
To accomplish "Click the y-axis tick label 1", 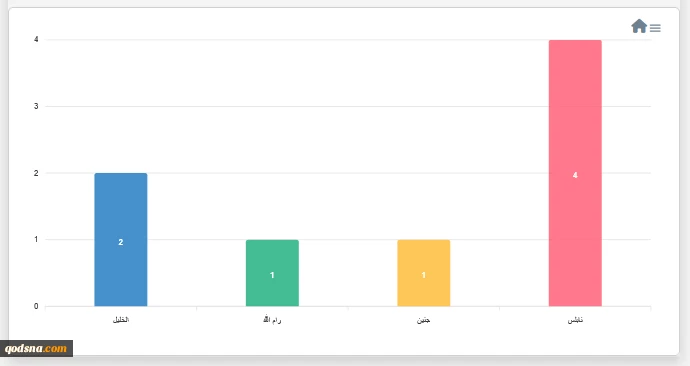I will [36, 239].
